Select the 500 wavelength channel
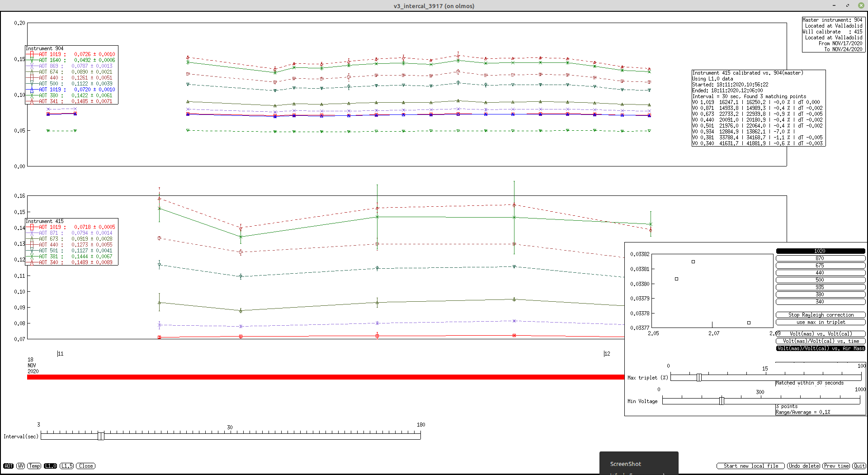 click(x=821, y=280)
